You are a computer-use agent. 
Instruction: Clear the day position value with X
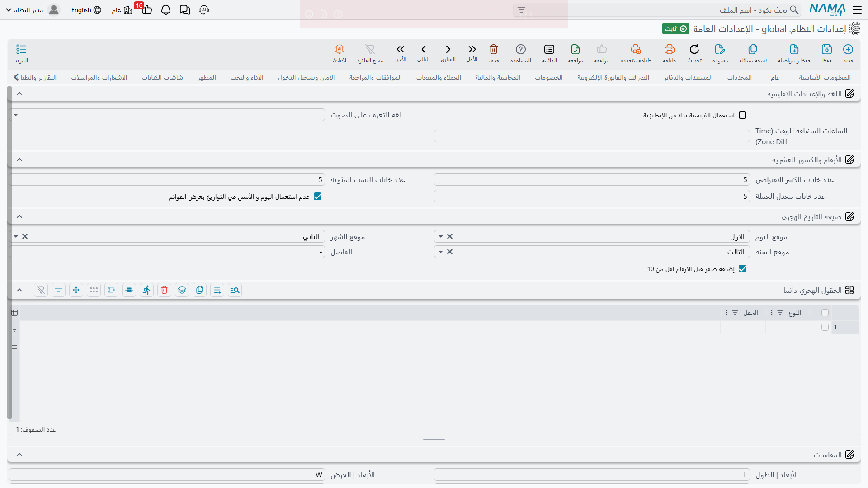pyautogui.click(x=450, y=236)
